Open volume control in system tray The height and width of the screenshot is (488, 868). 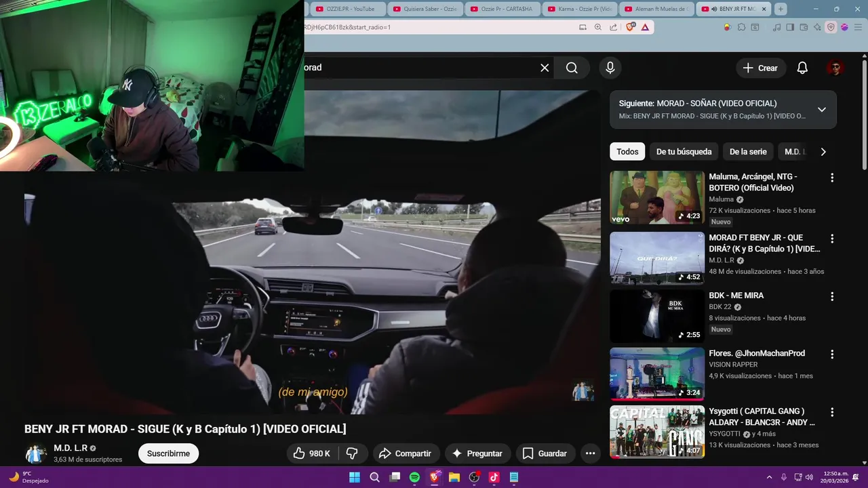[x=810, y=477]
